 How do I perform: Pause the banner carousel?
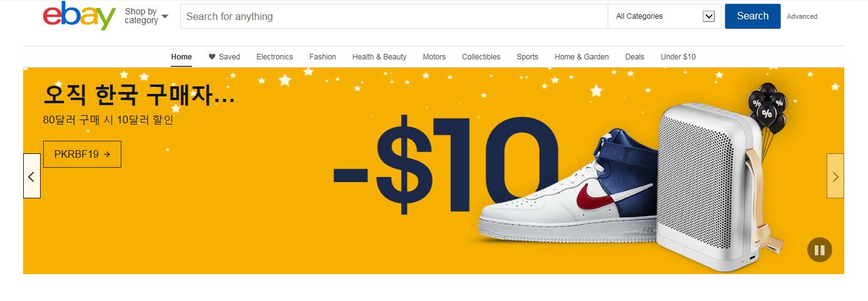(819, 250)
